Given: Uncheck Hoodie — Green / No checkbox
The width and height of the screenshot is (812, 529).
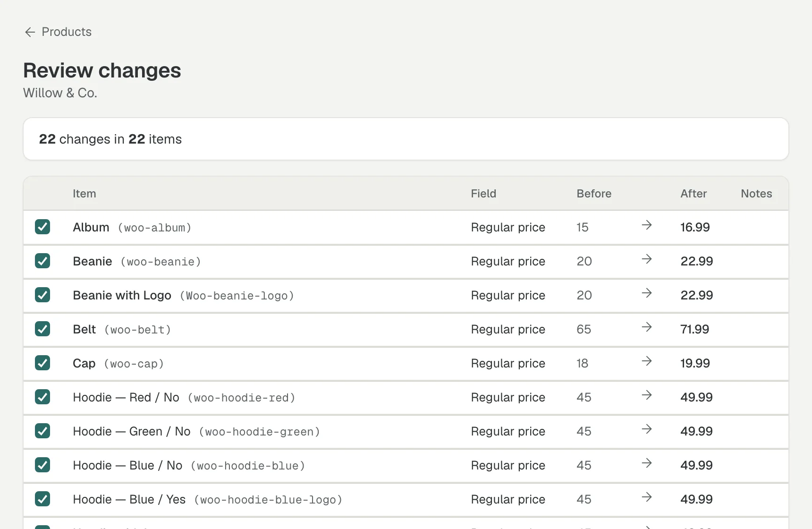Looking at the screenshot, I should 42,431.
